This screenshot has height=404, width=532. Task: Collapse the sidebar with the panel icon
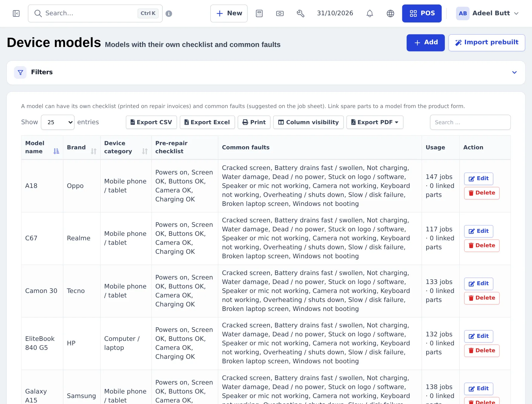click(16, 13)
